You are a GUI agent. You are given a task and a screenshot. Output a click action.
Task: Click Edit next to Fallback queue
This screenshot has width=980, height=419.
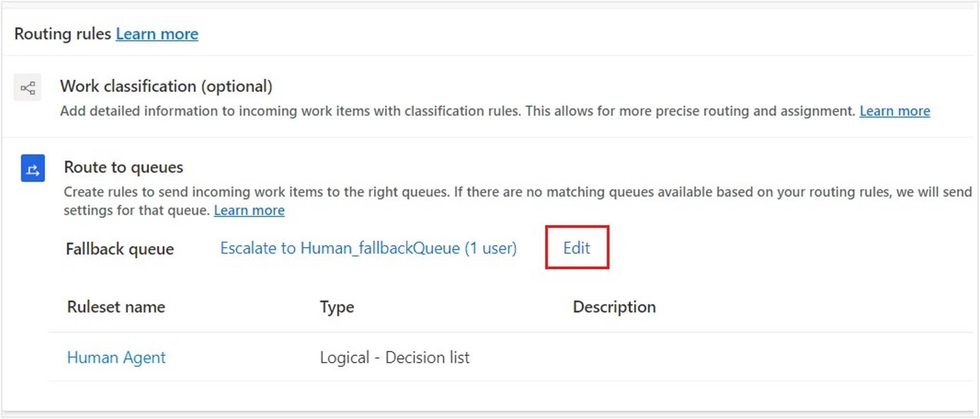(x=577, y=248)
